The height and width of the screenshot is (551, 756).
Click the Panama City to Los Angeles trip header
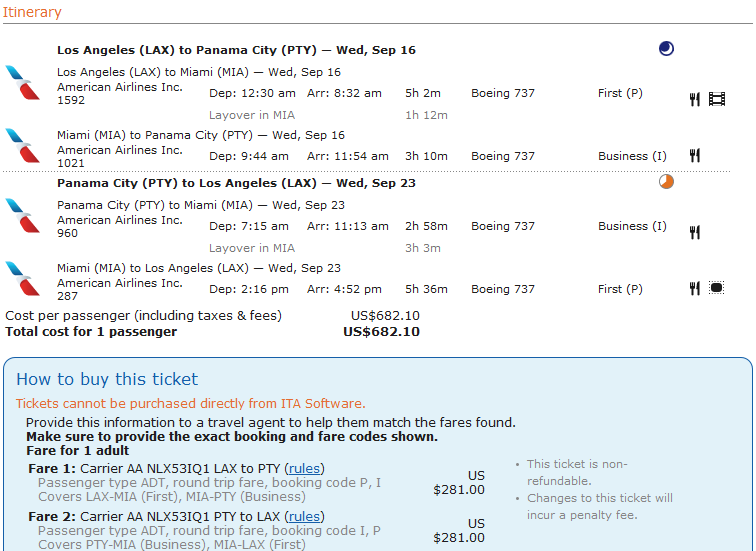click(236, 183)
